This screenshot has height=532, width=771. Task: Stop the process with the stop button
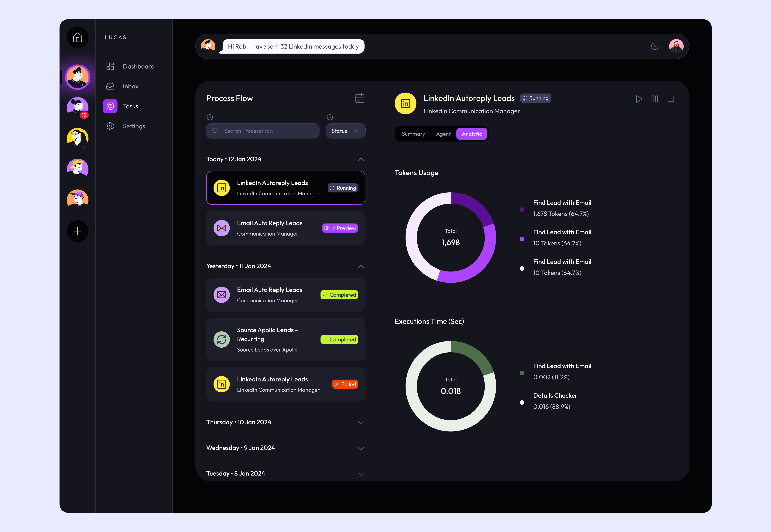click(x=671, y=99)
